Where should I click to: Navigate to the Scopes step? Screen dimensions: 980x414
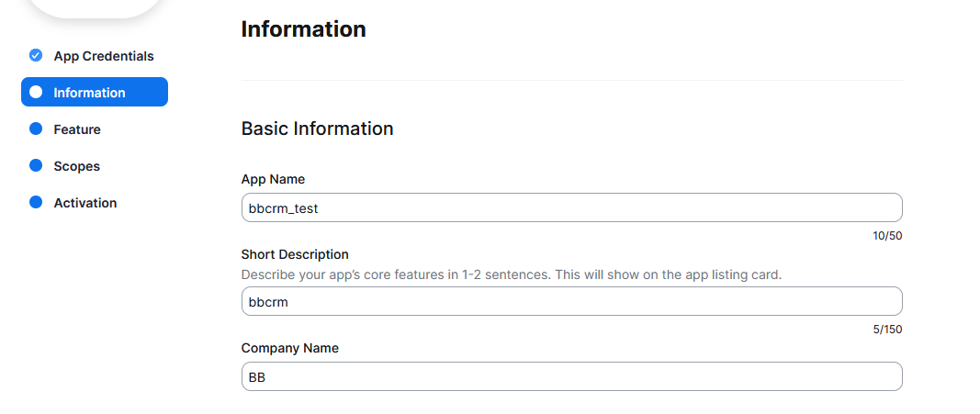(77, 166)
